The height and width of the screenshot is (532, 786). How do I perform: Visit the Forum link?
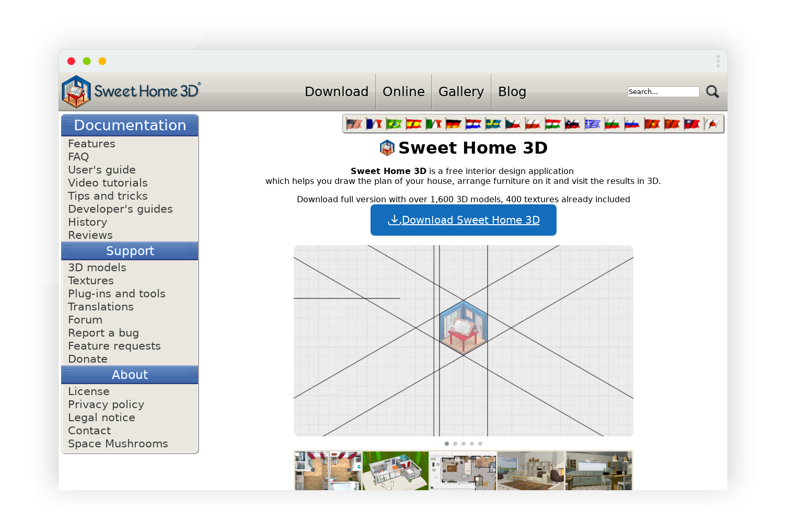click(x=85, y=320)
